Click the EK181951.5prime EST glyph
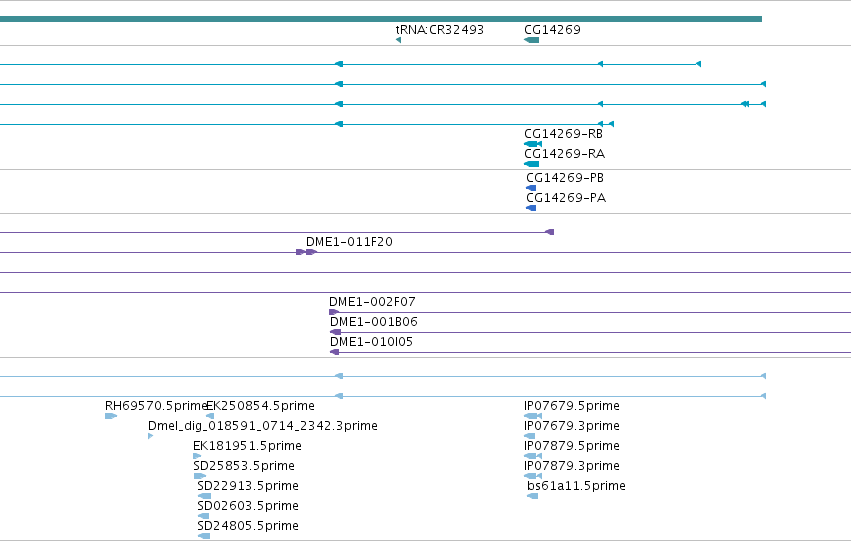 point(197,456)
